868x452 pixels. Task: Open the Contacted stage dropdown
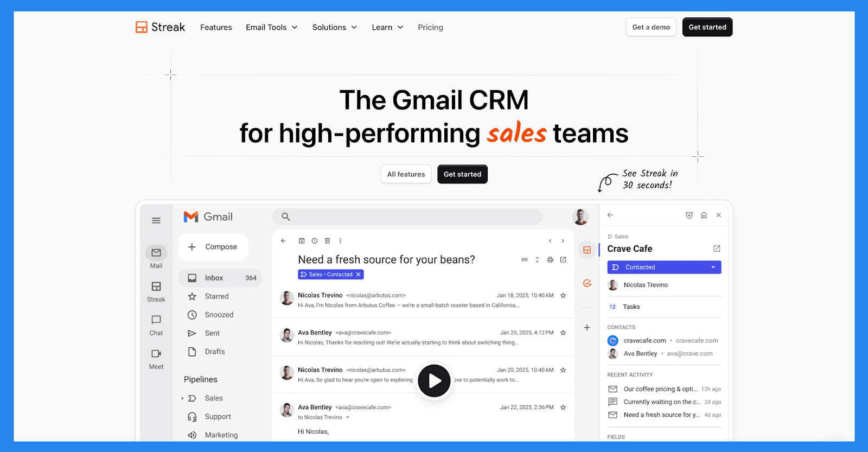coord(664,268)
